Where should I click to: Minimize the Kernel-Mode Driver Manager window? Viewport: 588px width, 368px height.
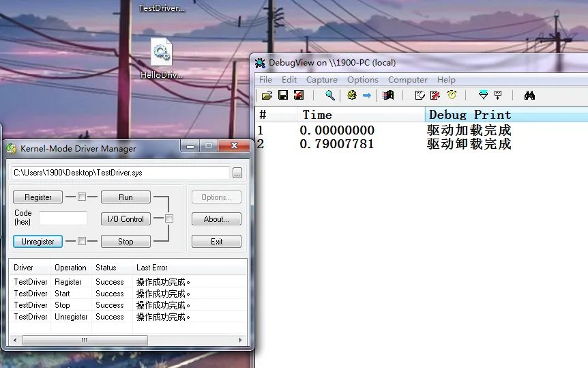coord(190,145)
